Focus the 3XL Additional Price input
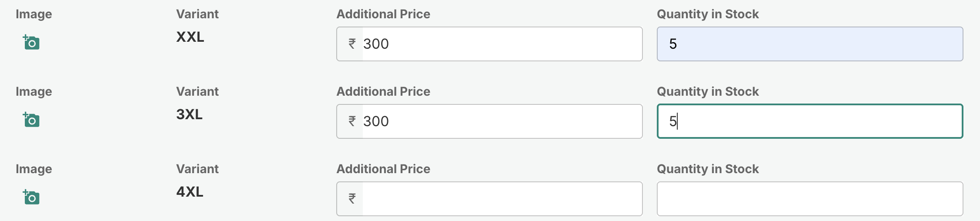 (x=501, y=121)
